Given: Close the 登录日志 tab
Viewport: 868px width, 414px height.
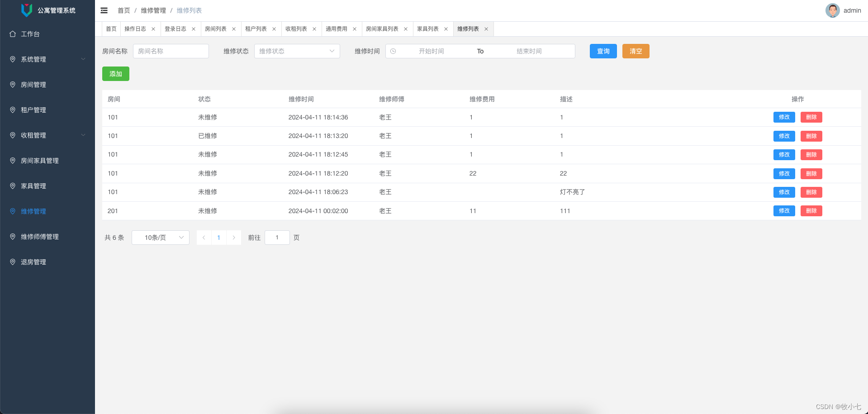Looking at the screenshot, I should tap(194, 29).
